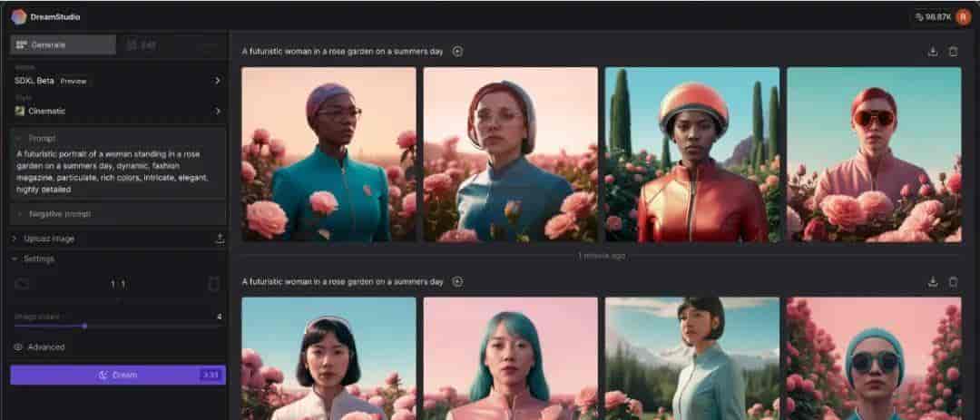Toggle the Advanced settings eye option
This screenshot has width=980, height=420.
tap(39, 347)
